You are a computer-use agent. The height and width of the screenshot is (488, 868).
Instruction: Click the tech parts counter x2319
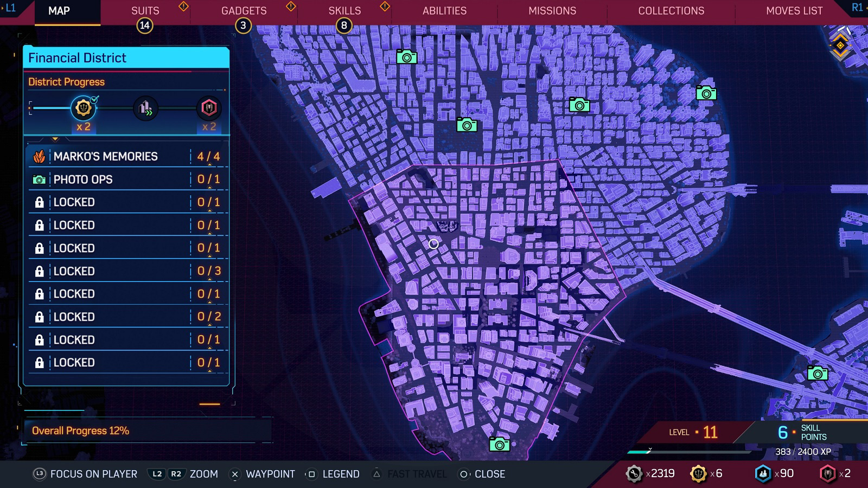[650, 473]
